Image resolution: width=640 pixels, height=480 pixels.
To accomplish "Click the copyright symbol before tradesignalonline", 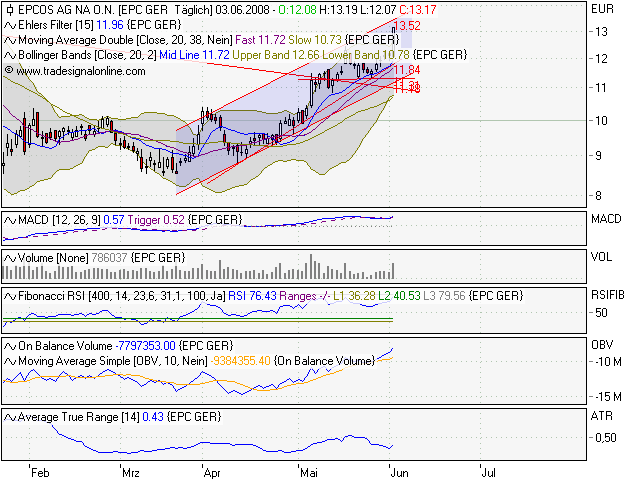I will click(9, 71).
